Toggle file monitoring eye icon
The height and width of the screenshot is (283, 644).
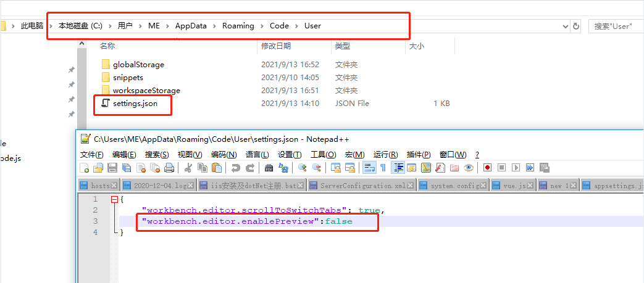(469, 167)
